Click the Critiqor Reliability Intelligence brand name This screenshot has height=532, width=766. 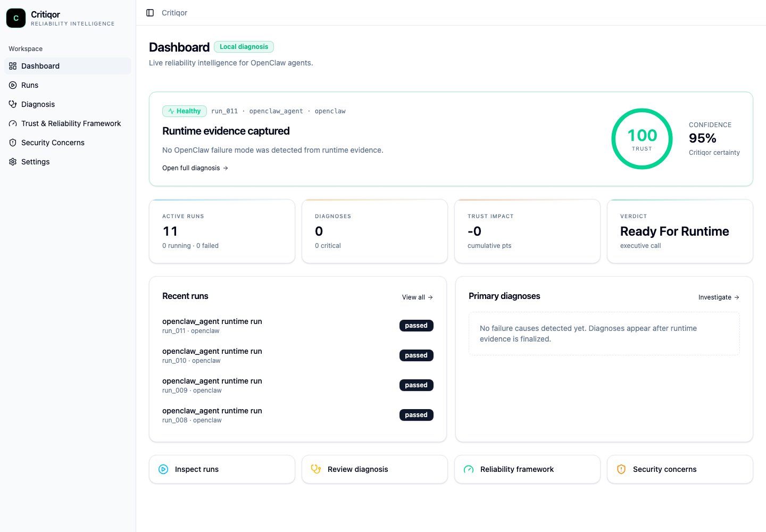(x=72, y=18)
